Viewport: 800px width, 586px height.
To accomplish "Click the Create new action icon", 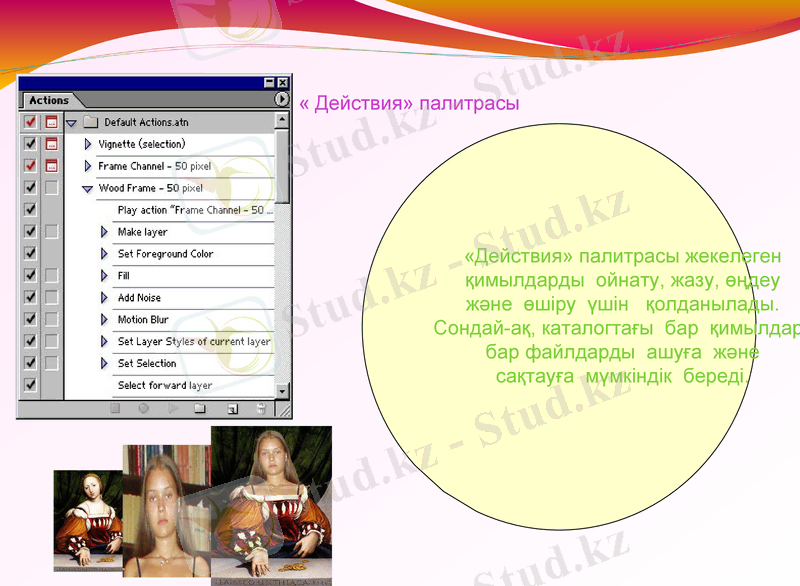I will pyautogui.click(x=231, y=407).
